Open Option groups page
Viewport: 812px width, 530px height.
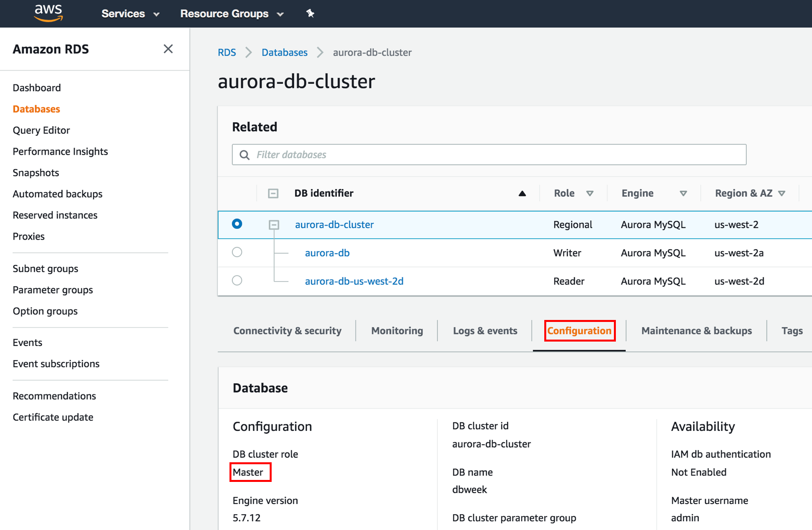[45, 311]
